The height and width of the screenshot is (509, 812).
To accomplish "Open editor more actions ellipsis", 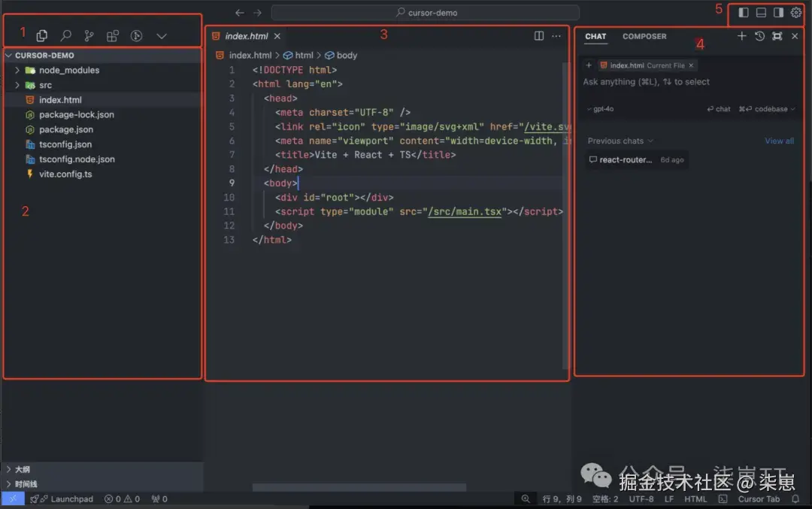I will 556,36.
